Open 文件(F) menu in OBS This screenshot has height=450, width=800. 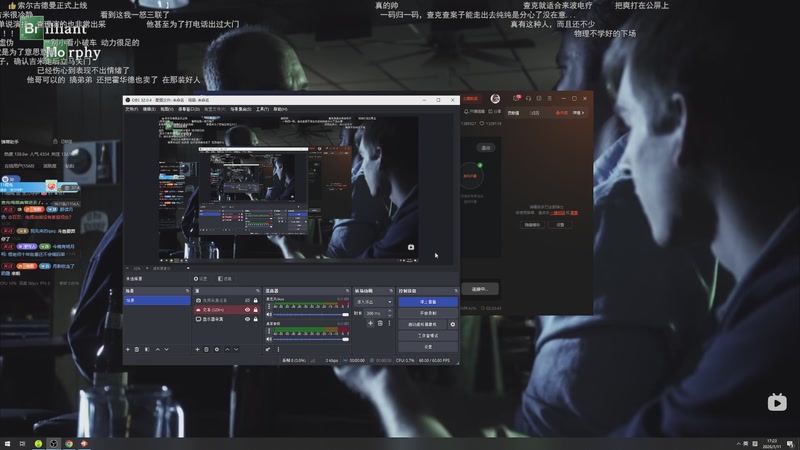coord(132,109)
